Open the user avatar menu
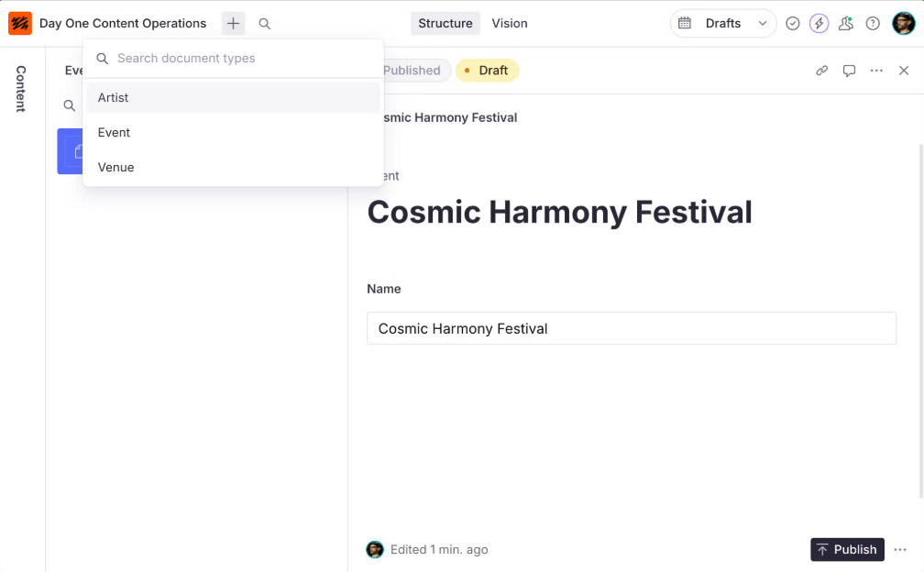The width and height of the screenshot is (924, 572). [904, 24]
